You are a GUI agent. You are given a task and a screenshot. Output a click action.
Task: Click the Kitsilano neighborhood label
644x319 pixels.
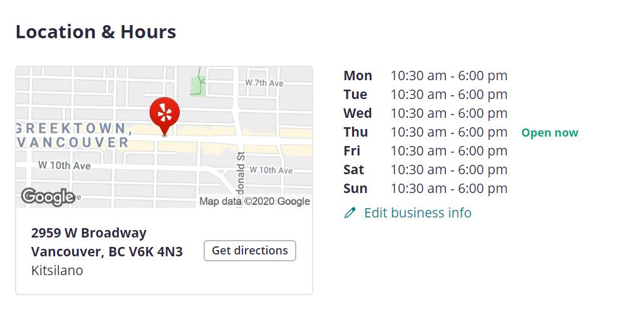coord(57,271)
